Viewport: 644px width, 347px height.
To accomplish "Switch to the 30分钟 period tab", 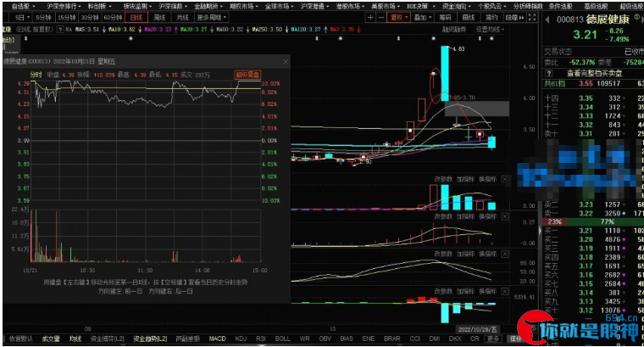I will [x=90, y=17].
